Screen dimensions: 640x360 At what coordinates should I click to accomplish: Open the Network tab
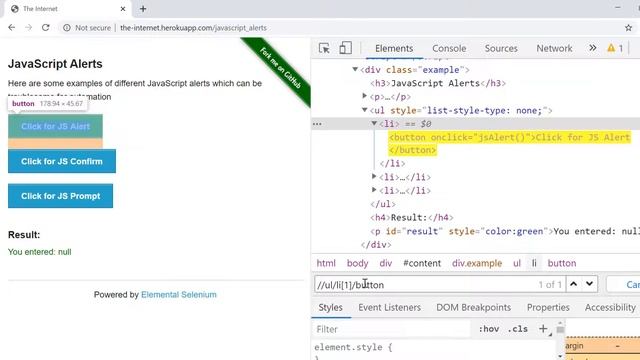coord(554,48)
